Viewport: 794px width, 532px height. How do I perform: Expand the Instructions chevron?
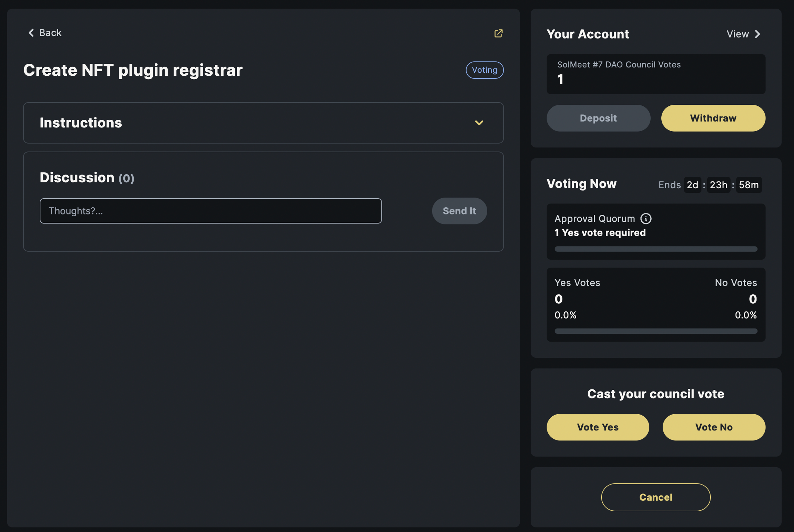pyautogui.click(x=479, y=123)
